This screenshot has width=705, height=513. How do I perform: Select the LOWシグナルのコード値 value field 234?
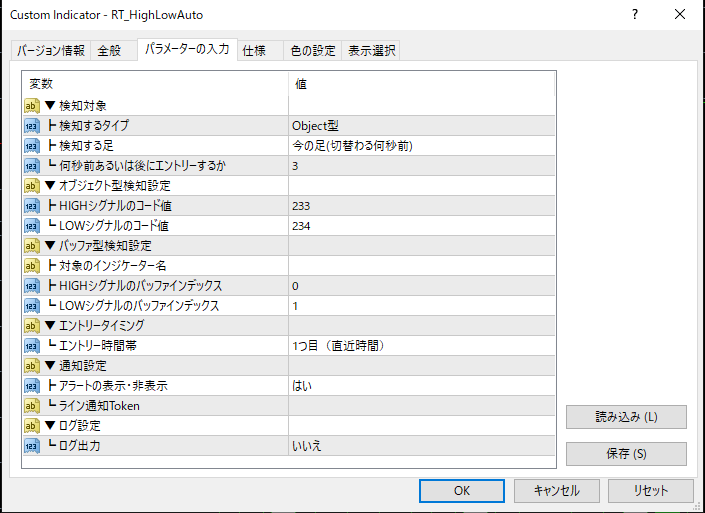pos(420,225)
